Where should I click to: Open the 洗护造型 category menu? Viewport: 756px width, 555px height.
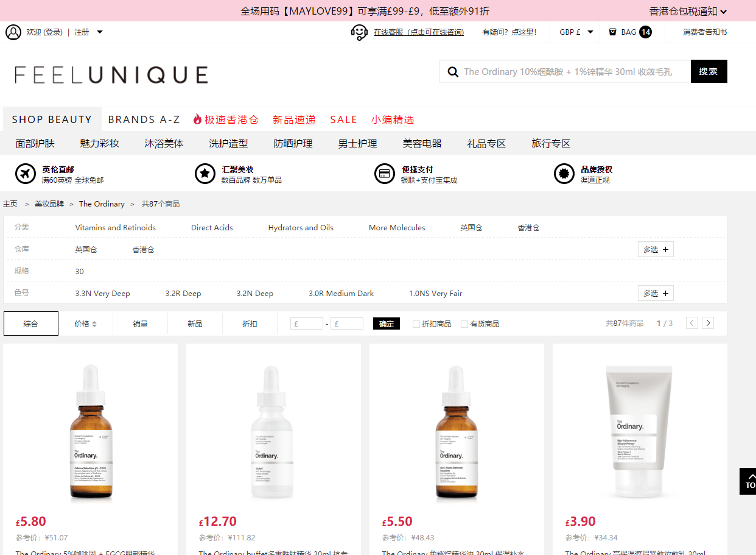point(229,144)
